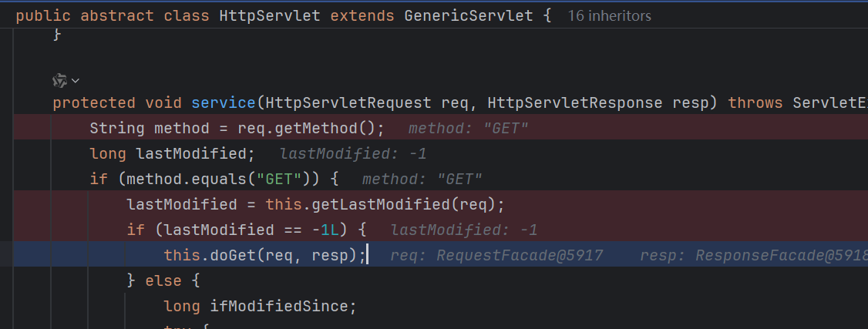Click the lastModified: -1 inline hint after declaration

[353, 154]
